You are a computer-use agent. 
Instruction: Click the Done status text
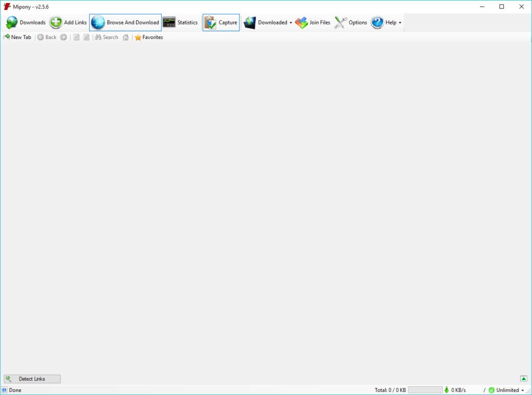click(x=15, y=390)
